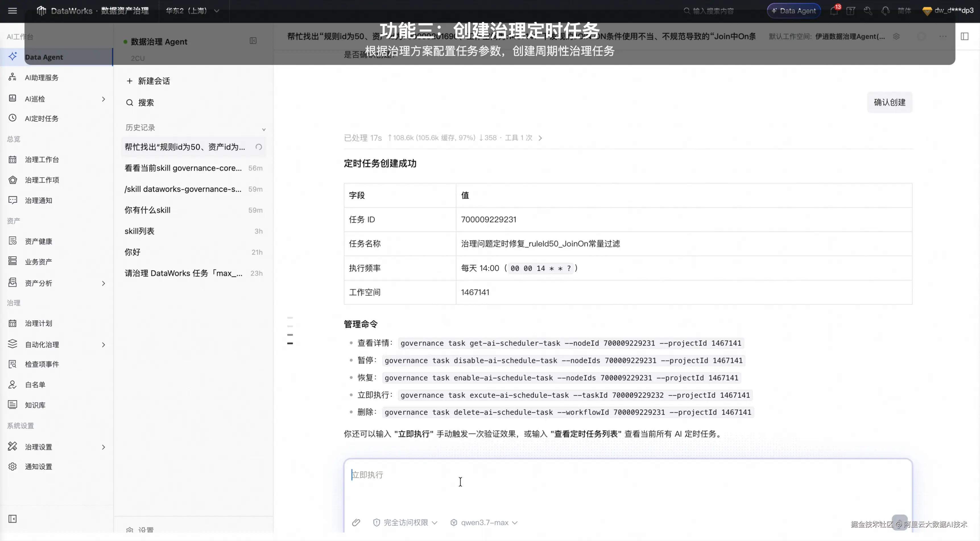Image resolution: width=980 pixels, height=541 pixels.
Task: Click 搜索 in the conversation panel
Action: [140, 103]
